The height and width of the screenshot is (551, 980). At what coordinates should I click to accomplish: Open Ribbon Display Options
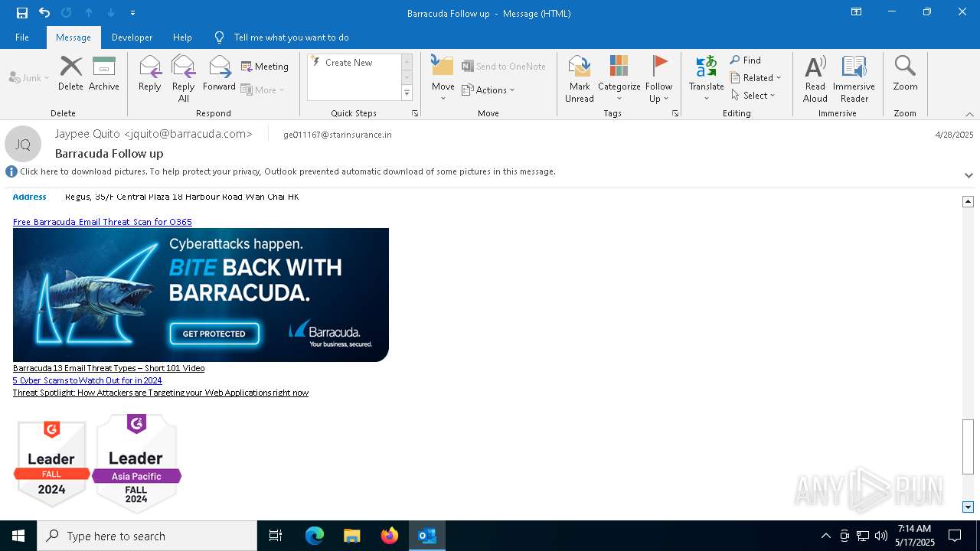(857, 12)
